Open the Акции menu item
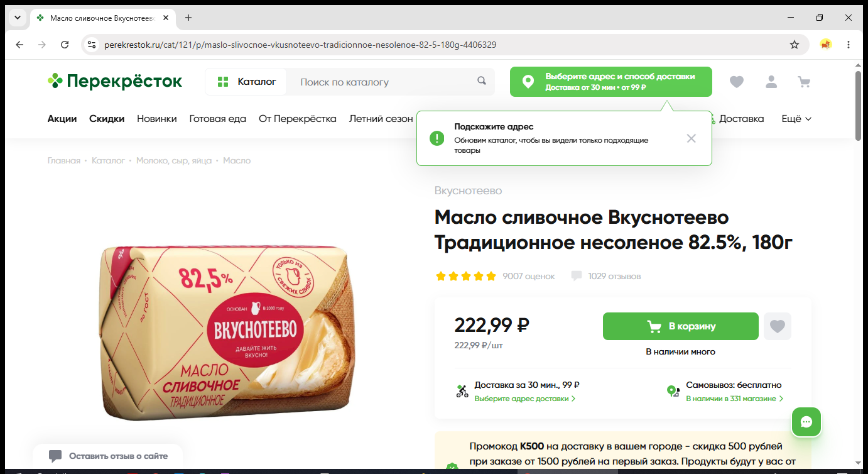 (x=62, y=118)
